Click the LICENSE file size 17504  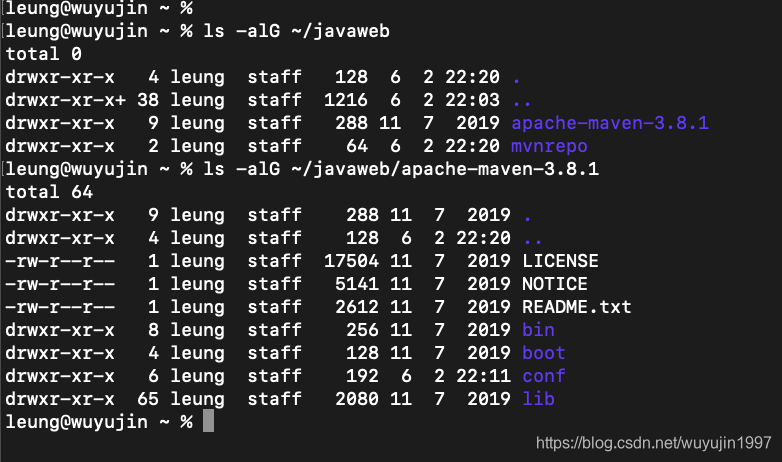[x=351, y=261]
